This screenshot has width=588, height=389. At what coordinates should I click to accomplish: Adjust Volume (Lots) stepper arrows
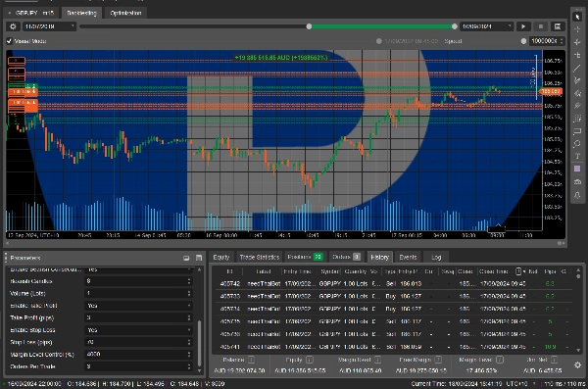(188, 293)
